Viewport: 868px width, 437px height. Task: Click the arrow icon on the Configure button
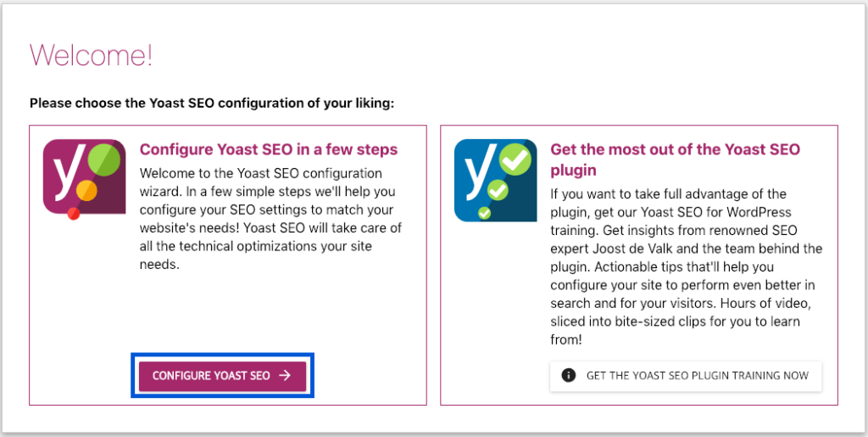pos(285,375)
